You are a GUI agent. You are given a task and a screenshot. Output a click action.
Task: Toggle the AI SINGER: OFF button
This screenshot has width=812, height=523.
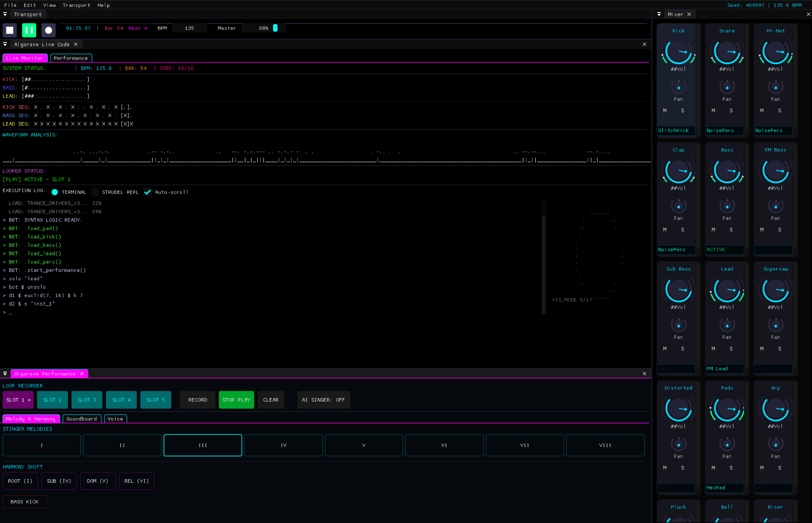[324, 400]
